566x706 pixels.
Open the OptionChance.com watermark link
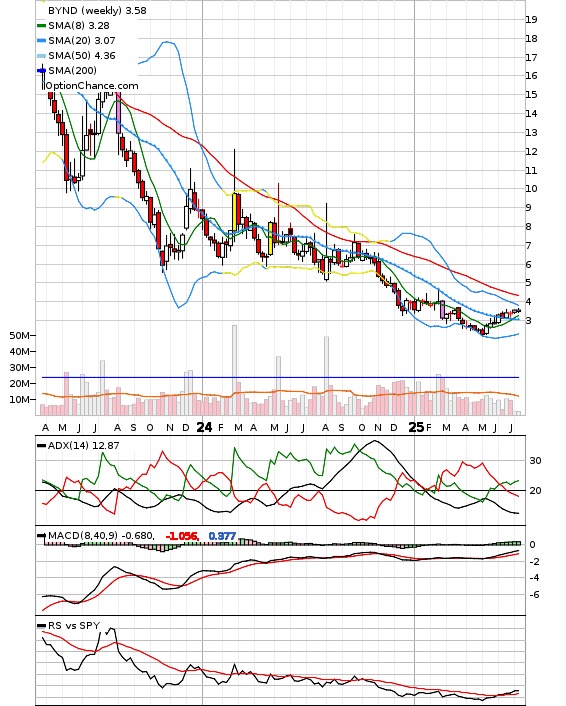[92, 86]
